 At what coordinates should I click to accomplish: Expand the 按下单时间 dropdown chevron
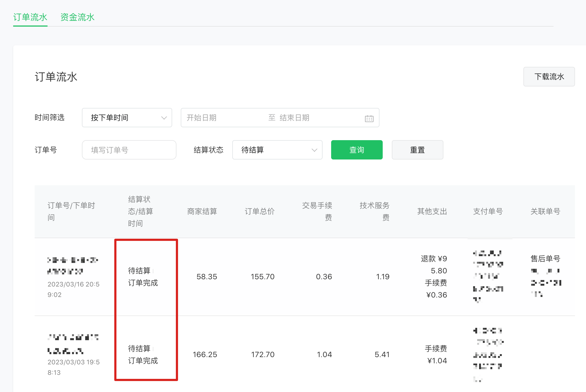click(164, 118)
